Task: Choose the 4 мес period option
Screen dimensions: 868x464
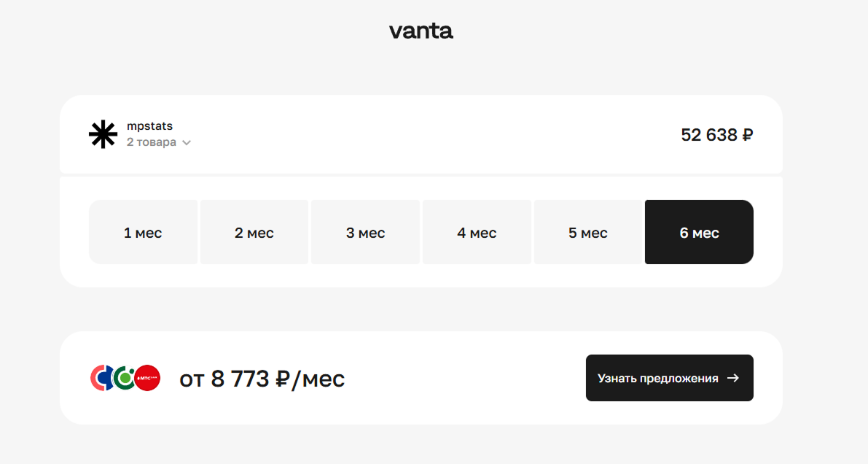Action: pyautogui.click(x=477, y=232)
